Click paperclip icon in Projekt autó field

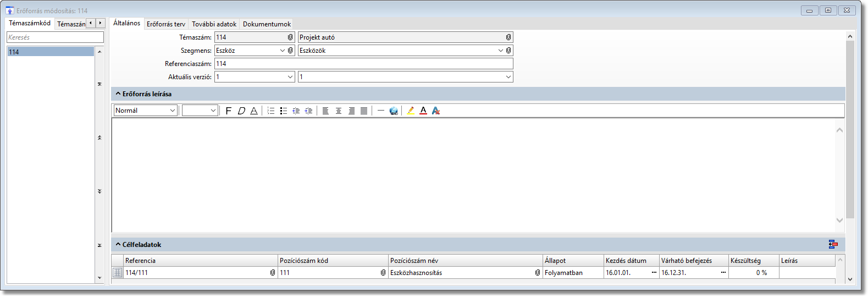pyautogui.click(x=508, y=37)
